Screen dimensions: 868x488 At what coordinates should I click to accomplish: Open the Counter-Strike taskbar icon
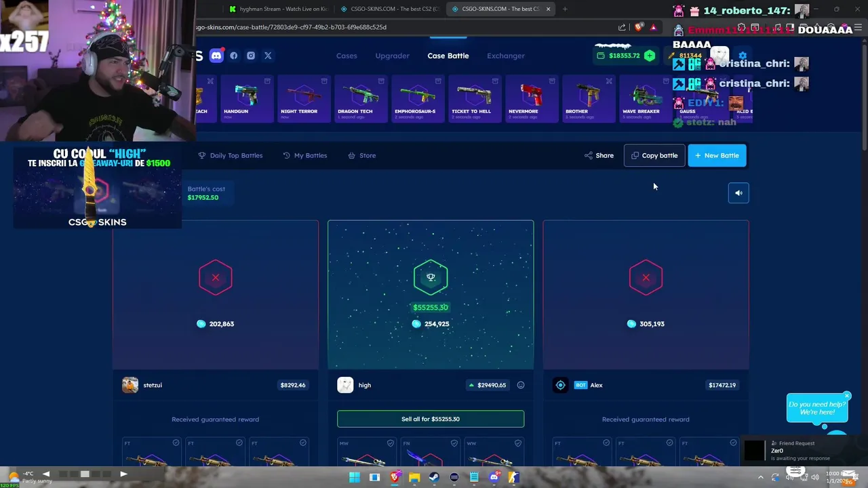[x=514, y=477]
